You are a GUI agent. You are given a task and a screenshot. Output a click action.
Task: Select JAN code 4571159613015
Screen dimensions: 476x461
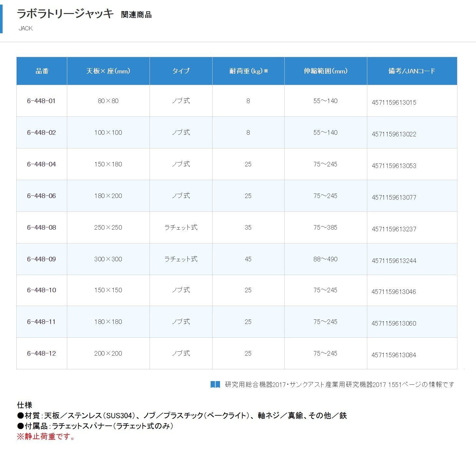point(394,103)
